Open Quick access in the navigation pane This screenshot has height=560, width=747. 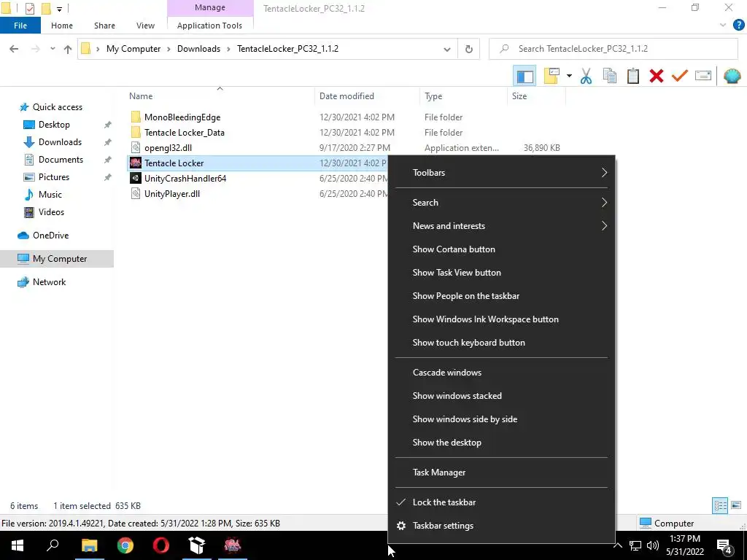click(x=57, y=107)
